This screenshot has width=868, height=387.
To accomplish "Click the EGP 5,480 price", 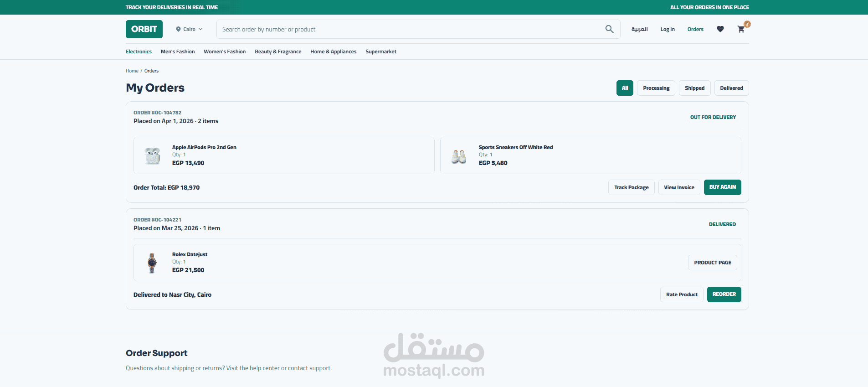I will pos(493,163).
